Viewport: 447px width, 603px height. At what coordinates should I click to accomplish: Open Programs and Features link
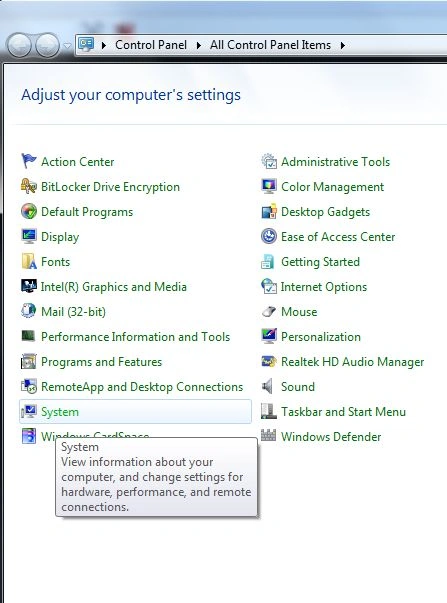(101, 362)
